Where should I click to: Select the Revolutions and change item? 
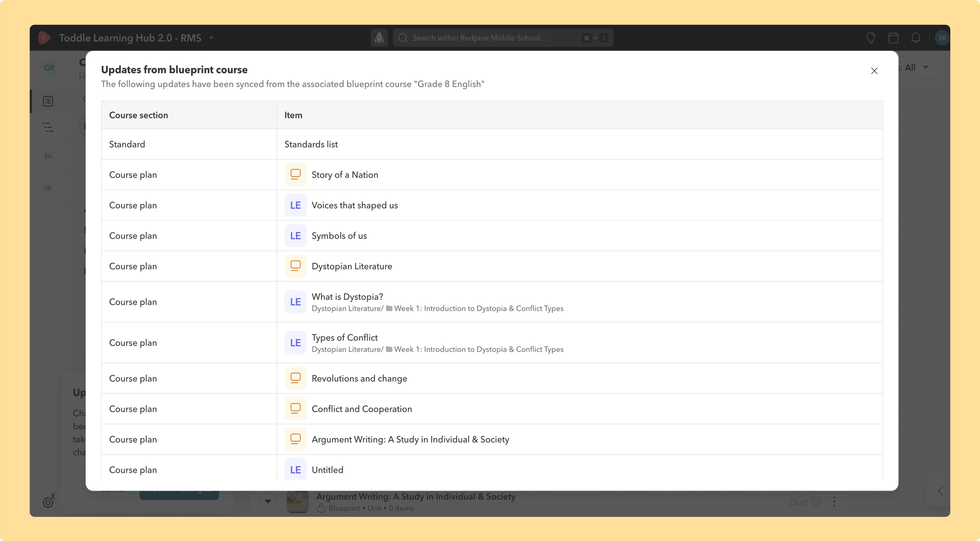tap(359, 378)
